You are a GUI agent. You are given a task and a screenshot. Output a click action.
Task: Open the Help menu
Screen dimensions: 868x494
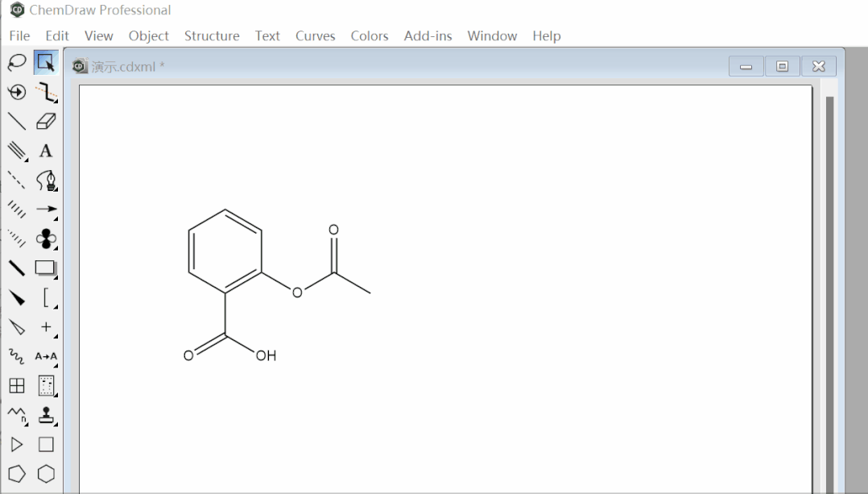547,36
